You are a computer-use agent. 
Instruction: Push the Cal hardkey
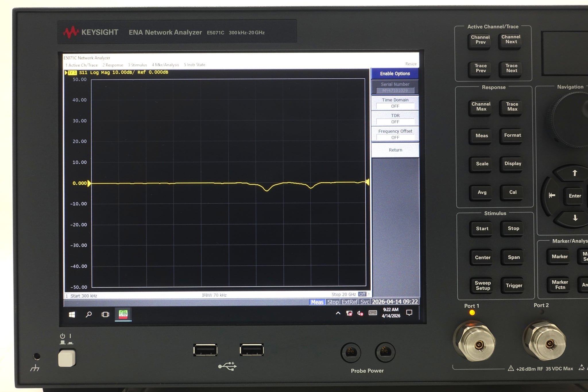[513, 192]
